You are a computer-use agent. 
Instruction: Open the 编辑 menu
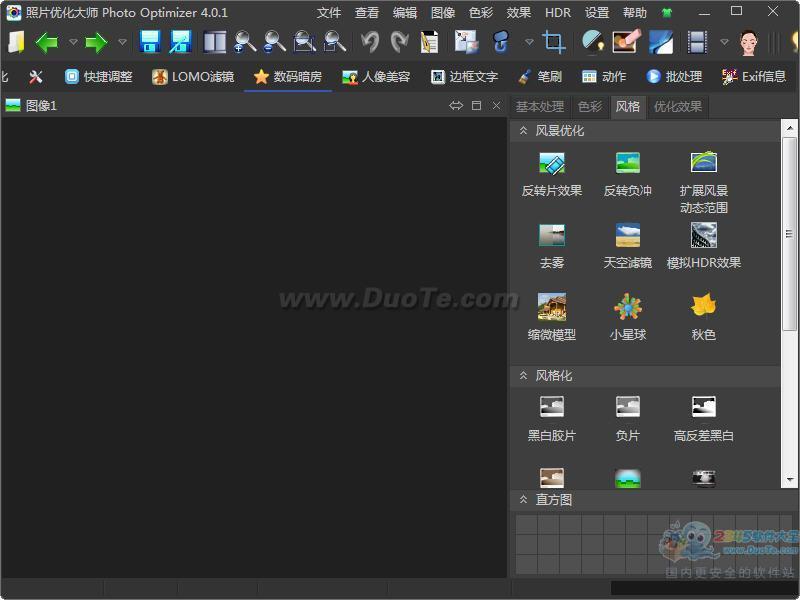405,13
